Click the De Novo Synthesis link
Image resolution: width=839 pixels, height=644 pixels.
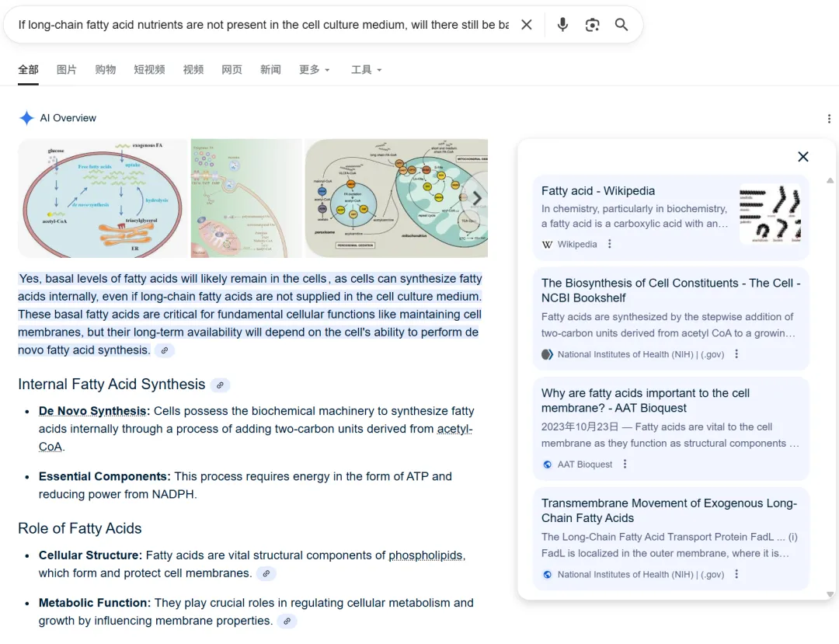click(x=92, y=411)
